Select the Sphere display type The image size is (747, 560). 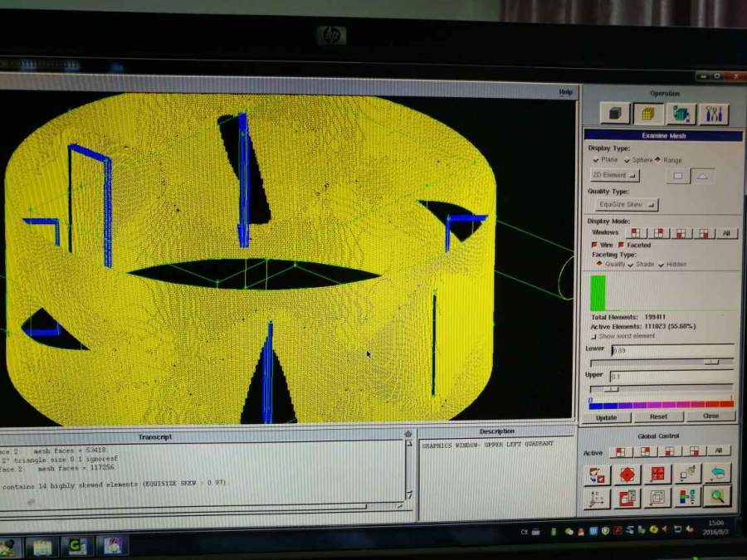[x=630, y=160]
